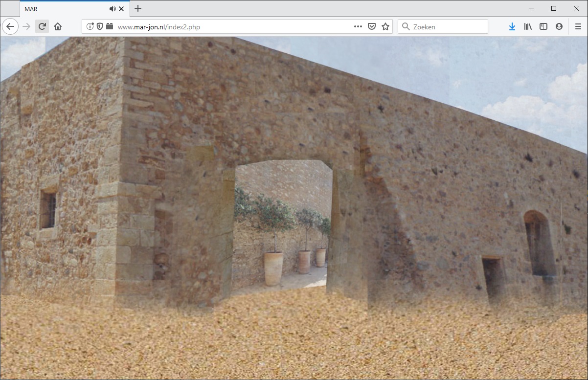Screen dimensions: 588x380
Task: Close the MAR tab
Action: click(x=121, y=9)
